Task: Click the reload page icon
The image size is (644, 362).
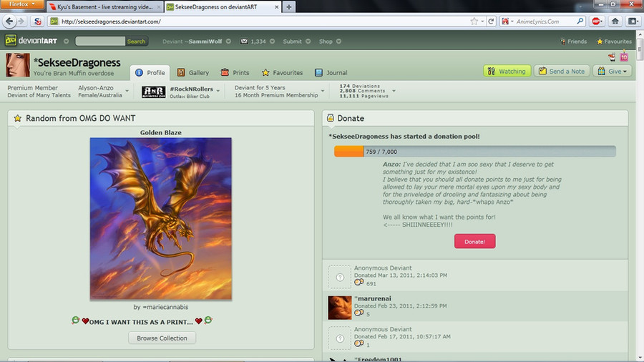Action: click(491, 21)
